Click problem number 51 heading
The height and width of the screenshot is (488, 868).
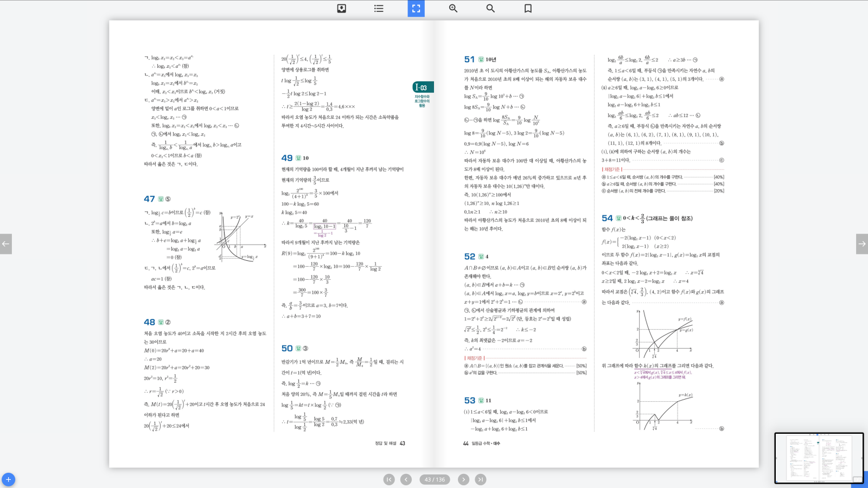tap(469, 60)
